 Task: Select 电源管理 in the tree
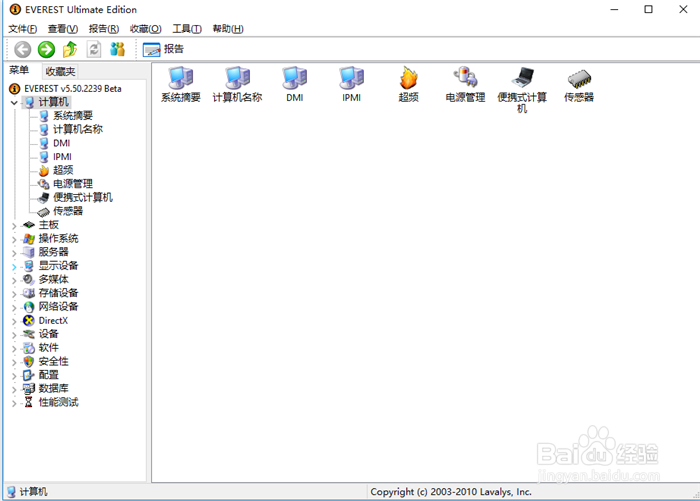coord(73,184)
